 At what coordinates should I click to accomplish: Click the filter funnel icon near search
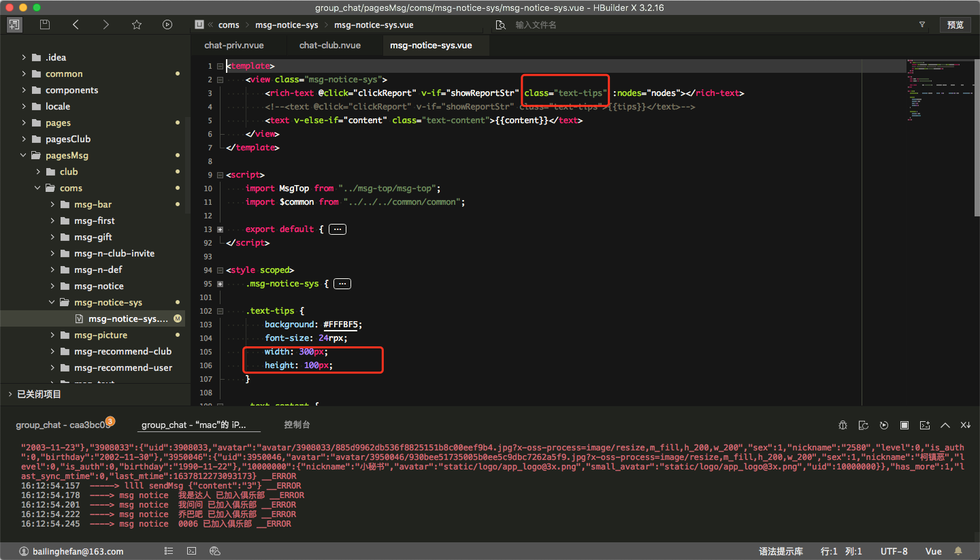(922, 24)
